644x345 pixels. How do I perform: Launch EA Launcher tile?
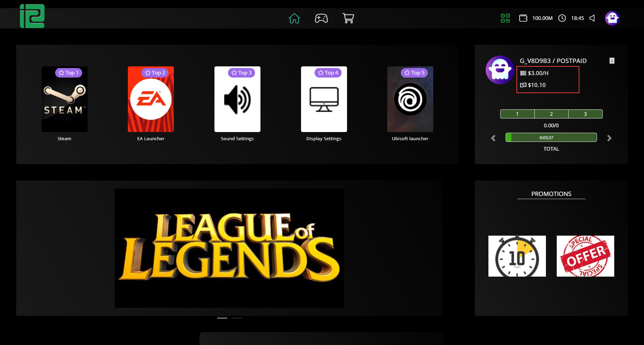(151, 99)
